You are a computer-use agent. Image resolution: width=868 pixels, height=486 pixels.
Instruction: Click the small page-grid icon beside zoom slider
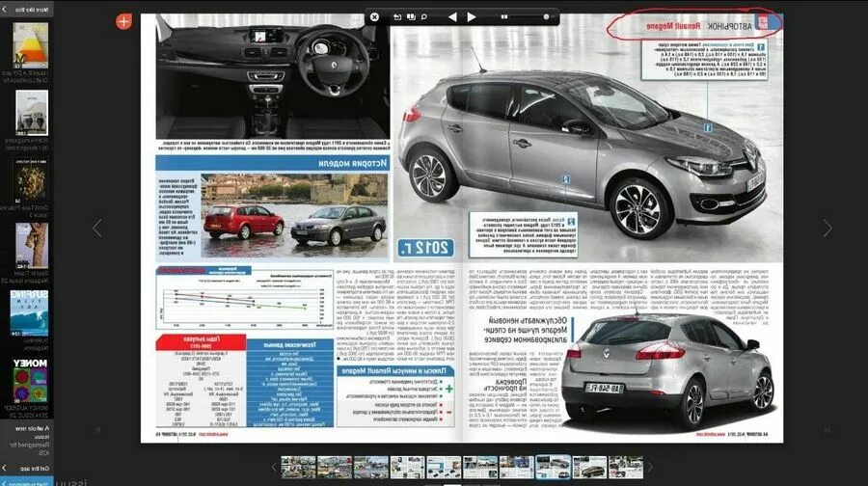[x=504, y=17]
